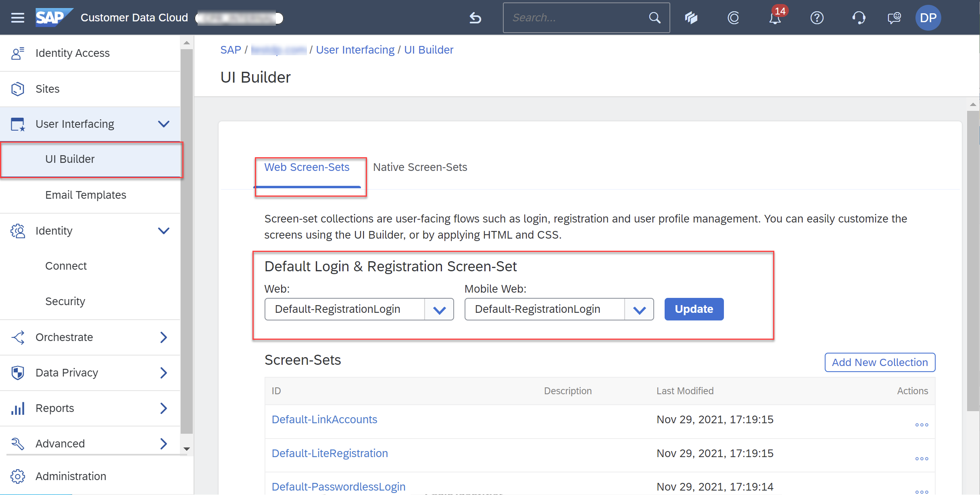This screenshot has height=495, width=980.
Task: Click the Data Privacy shield icon
Action: pos(18,373)
